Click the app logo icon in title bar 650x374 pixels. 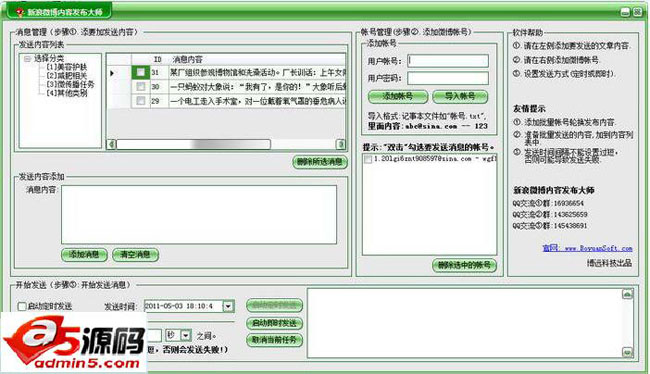20,12
